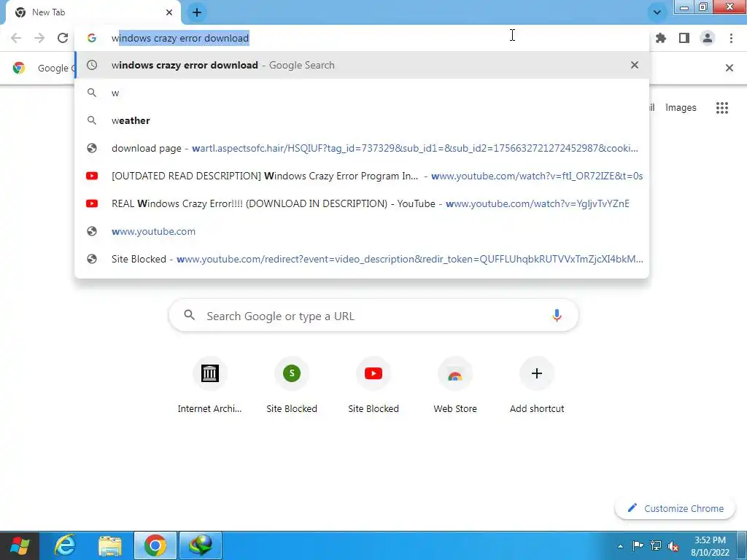The image size is (747, 560).
Task: Close the New Tab tab
Action: [x=169, y=12]
